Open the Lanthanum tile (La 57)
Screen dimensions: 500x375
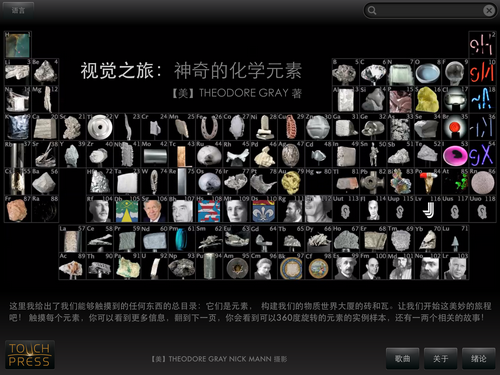point(72,239)
